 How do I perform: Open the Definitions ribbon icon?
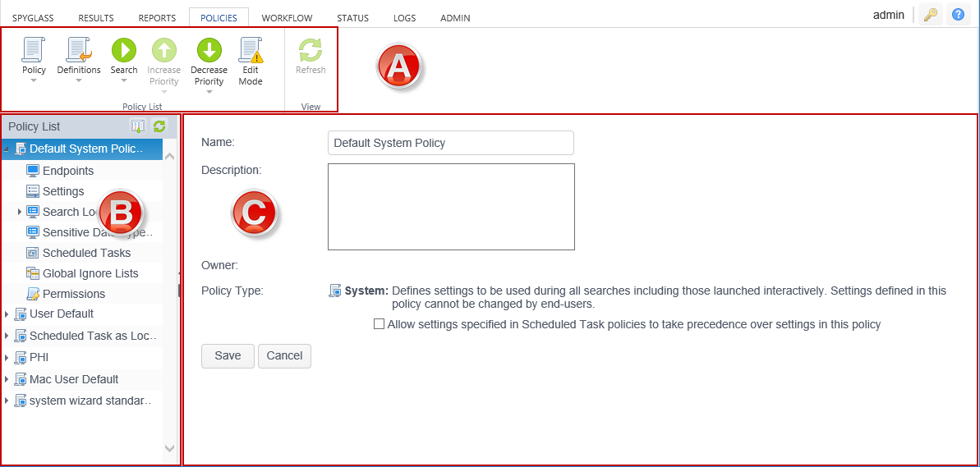point(79,52)
